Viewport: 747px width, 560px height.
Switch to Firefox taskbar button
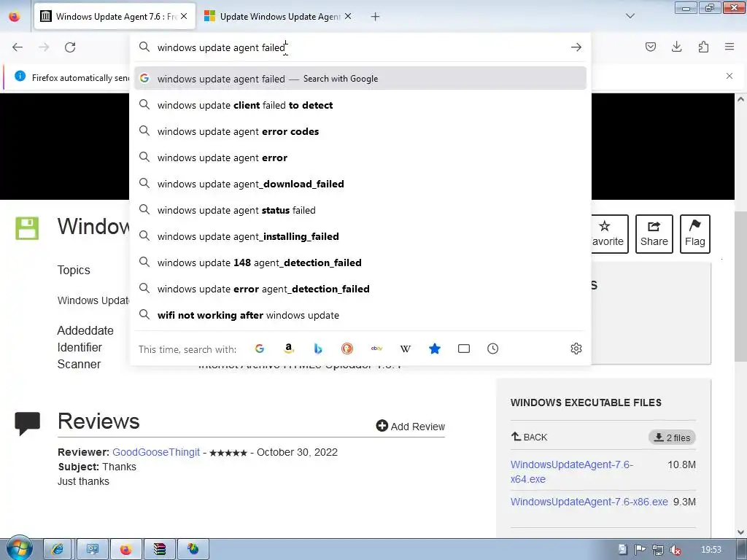[x=125, y=550]
